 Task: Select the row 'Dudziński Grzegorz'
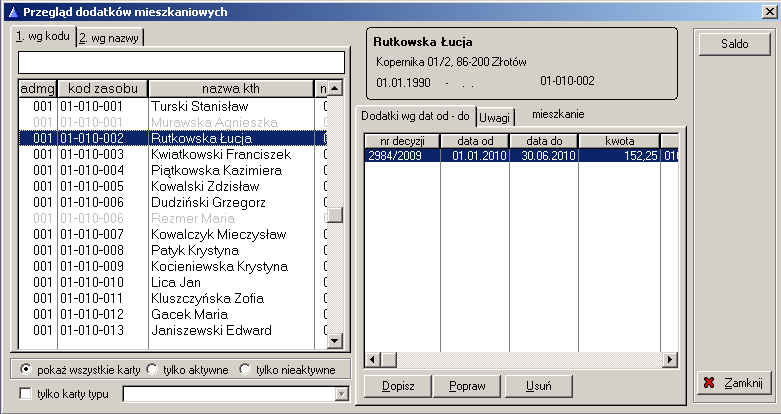click(173, 202)
